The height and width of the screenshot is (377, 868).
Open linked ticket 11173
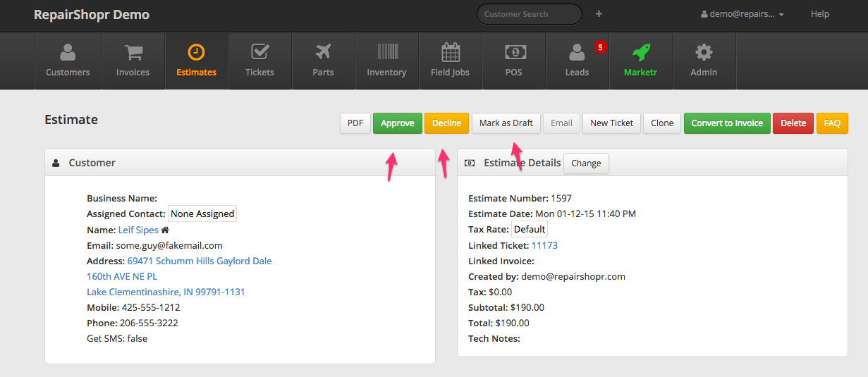pos(544,245)
